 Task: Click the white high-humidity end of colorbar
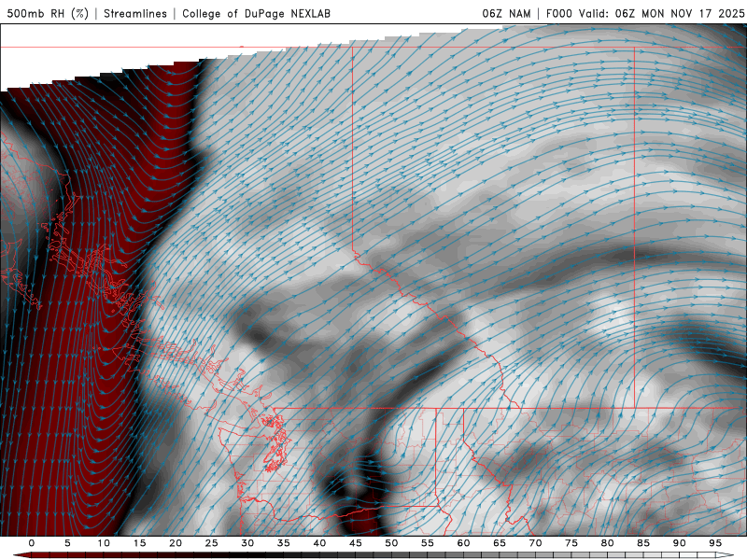click(725, 555)
